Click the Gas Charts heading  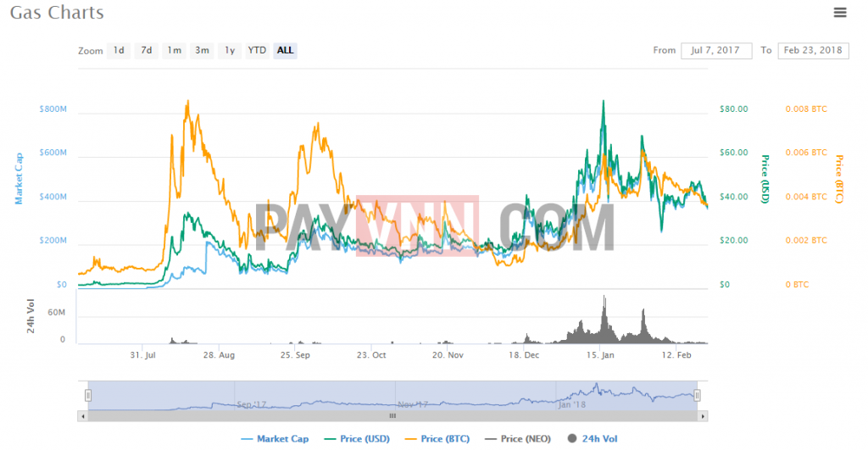point(57,13)
